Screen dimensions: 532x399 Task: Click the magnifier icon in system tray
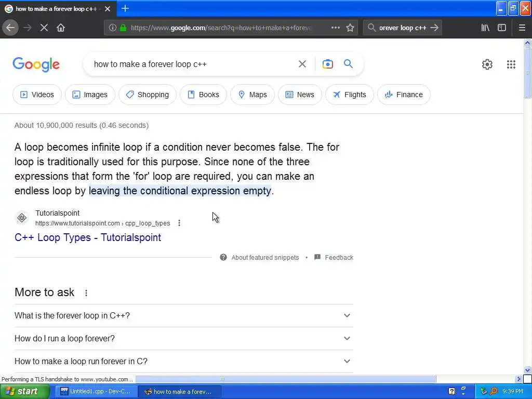(494, 392)
